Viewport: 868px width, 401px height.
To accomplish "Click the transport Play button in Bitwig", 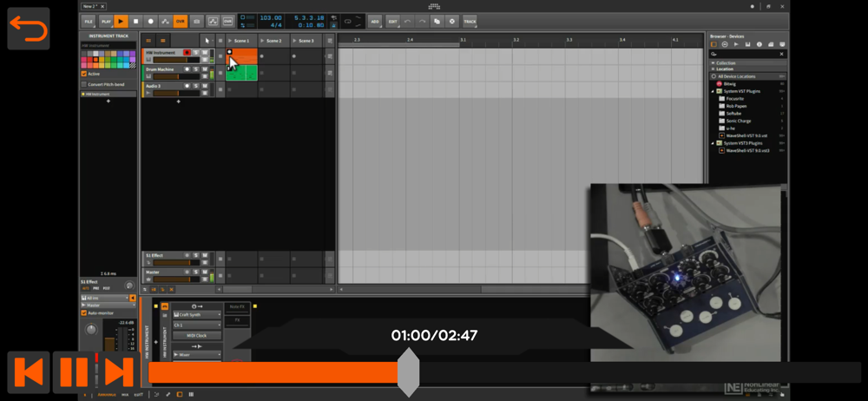I will pos(121,22).
